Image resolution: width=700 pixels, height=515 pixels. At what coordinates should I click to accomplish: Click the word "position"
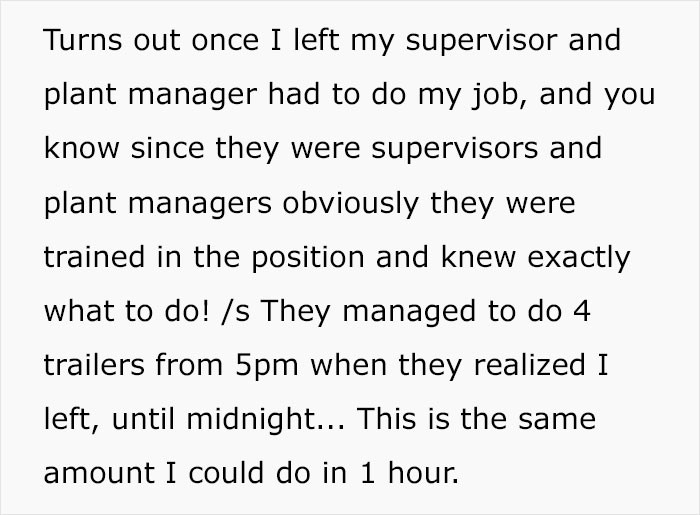[308, 259]
